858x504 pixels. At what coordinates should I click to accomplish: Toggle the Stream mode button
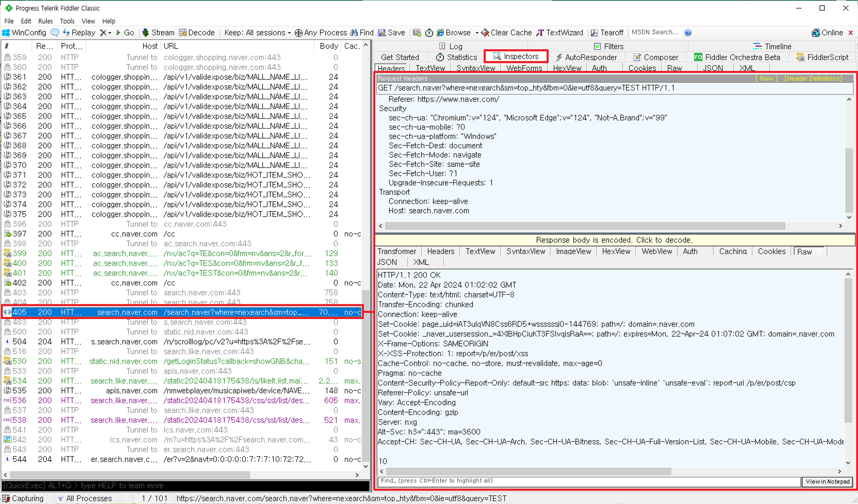[158, 33]
